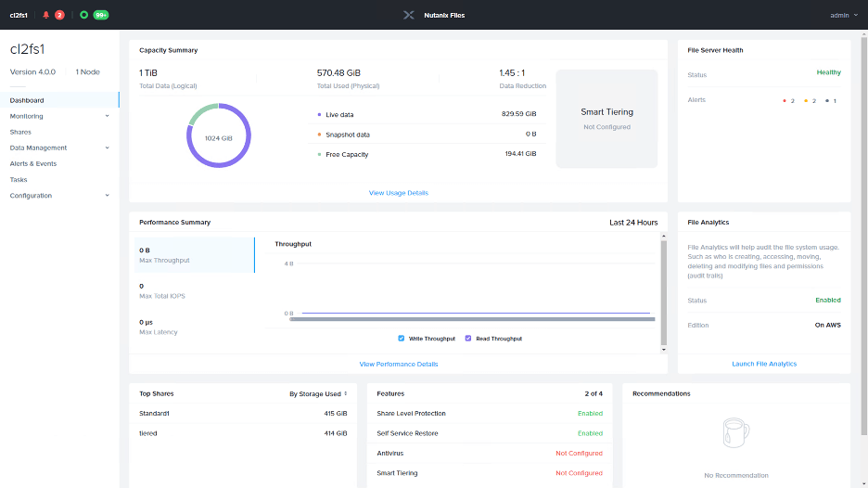Click the Last 24 Hours label

tap(633, 222)
